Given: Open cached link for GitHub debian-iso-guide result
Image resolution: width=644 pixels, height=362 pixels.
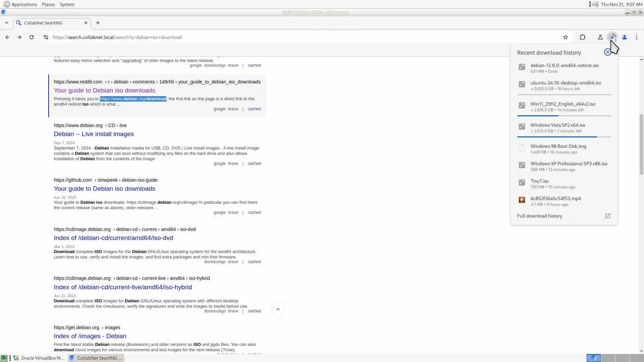Looking at the screenshot, I should pyautogui.click(x=254, y=213).
